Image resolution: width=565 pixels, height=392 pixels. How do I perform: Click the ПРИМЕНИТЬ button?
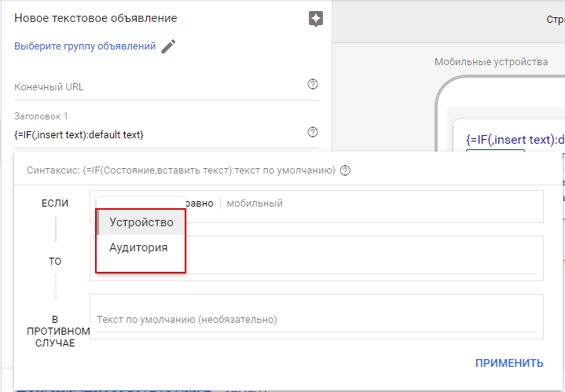click(x=508, y=363)
